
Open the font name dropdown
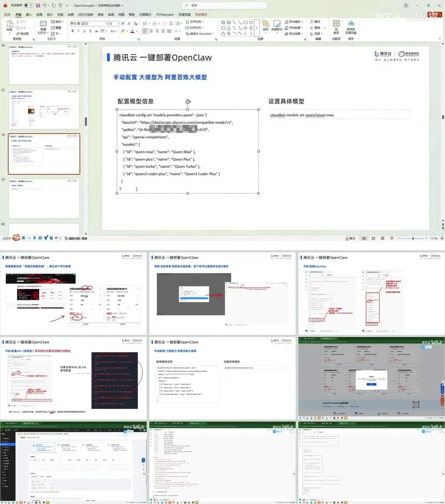coord(106,23)
